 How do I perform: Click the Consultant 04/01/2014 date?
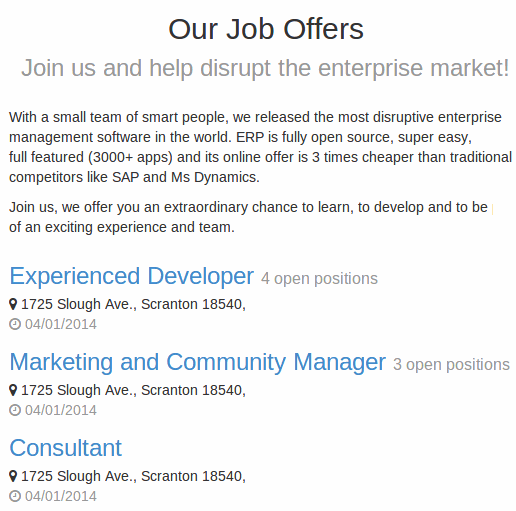[x=61, y=496]
